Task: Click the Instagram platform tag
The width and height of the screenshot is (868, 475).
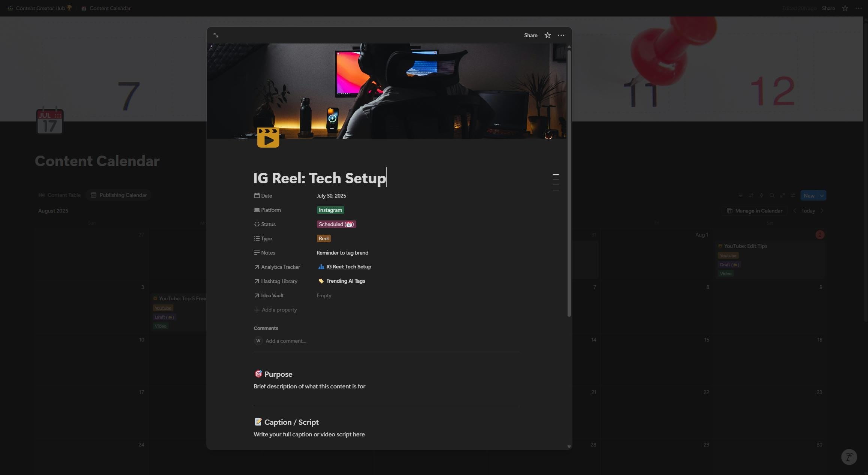Action: pyautogui.click(x=330, y=210)
